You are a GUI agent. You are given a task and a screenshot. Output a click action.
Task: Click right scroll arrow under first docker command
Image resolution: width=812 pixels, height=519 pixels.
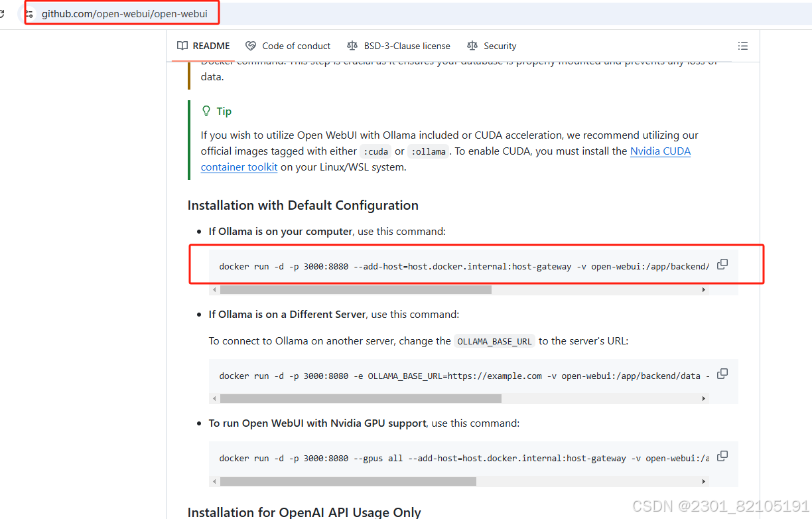704,290
